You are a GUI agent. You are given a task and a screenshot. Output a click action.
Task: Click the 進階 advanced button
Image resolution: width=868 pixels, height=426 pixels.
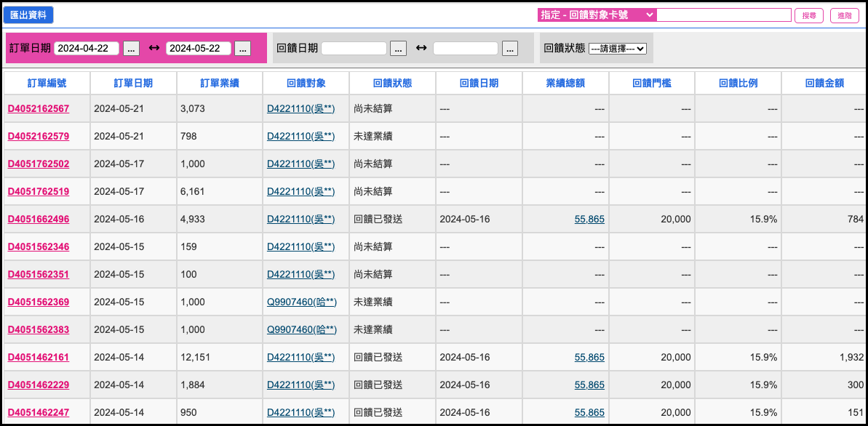point(845,15)
